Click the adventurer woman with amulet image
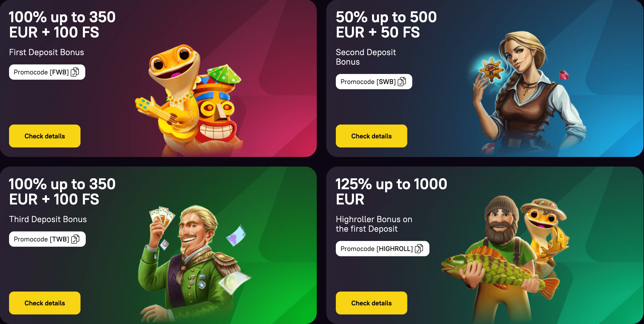The height and width of the screenshot is (324, 644). pyautogui.click(x=525, y=93)
